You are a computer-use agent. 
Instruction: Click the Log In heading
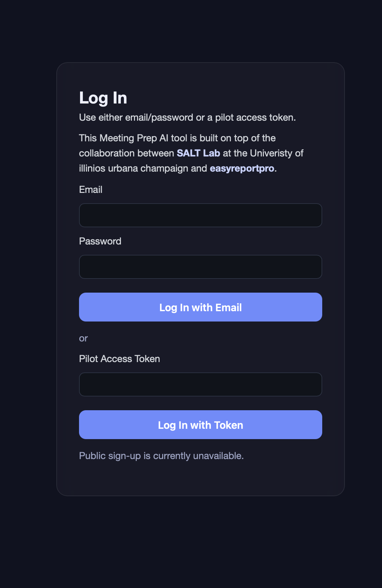(x=103, y=98)
